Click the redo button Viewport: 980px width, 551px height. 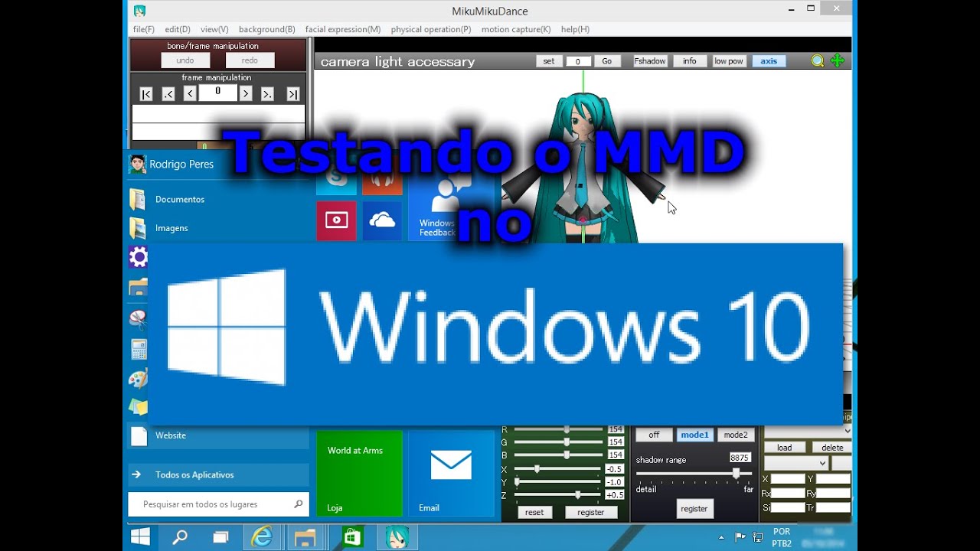tap(250, 60)
